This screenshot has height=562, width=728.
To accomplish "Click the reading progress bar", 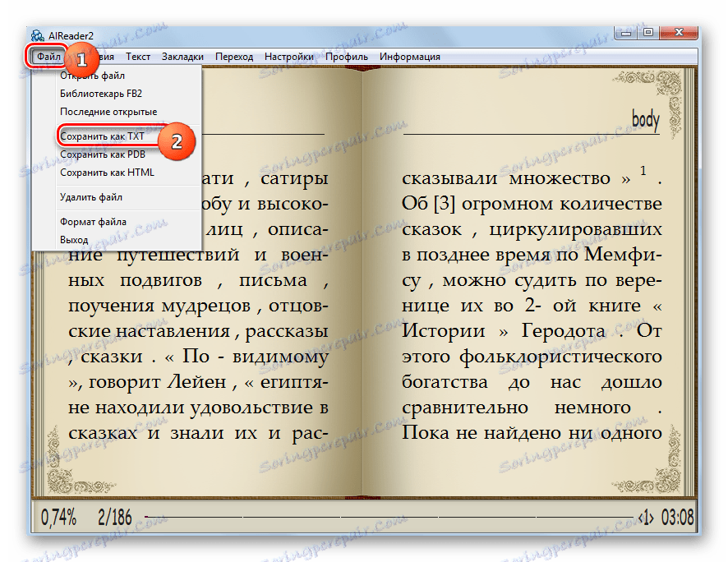I will (x=389, y=517).
